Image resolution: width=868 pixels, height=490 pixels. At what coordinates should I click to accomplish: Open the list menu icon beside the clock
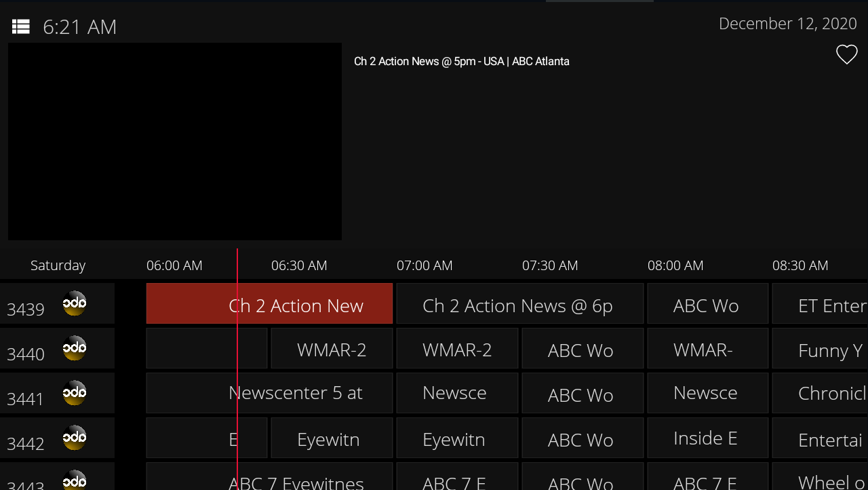[x=21, y=26]
